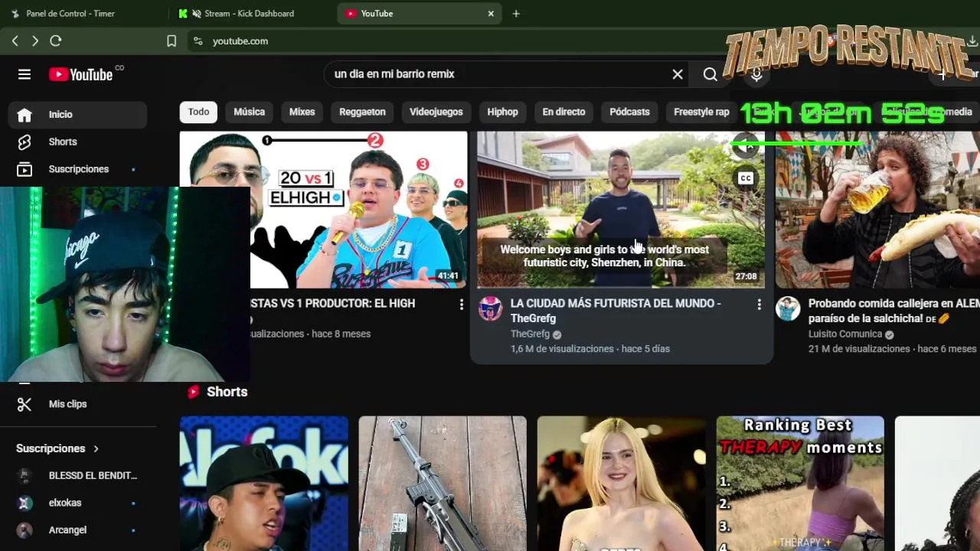Screen dimensions: 980x551
Task: Open video title LA CIUDAD MÁS FUTURISTA DEL MUNDO
Action: coord(616,311)
